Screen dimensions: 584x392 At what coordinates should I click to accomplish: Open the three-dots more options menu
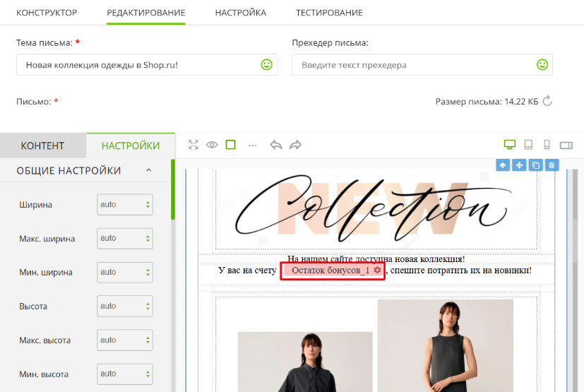pyautogui.click(x=253, y=145)
